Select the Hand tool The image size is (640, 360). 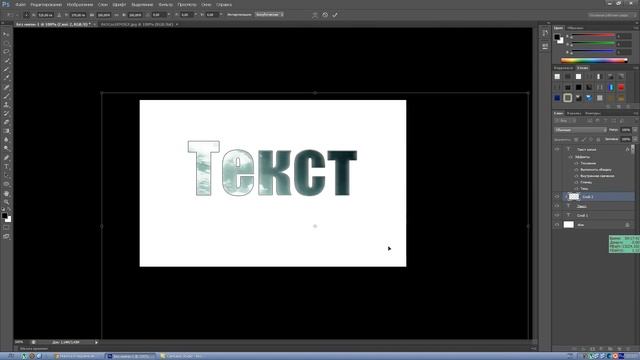6,193
